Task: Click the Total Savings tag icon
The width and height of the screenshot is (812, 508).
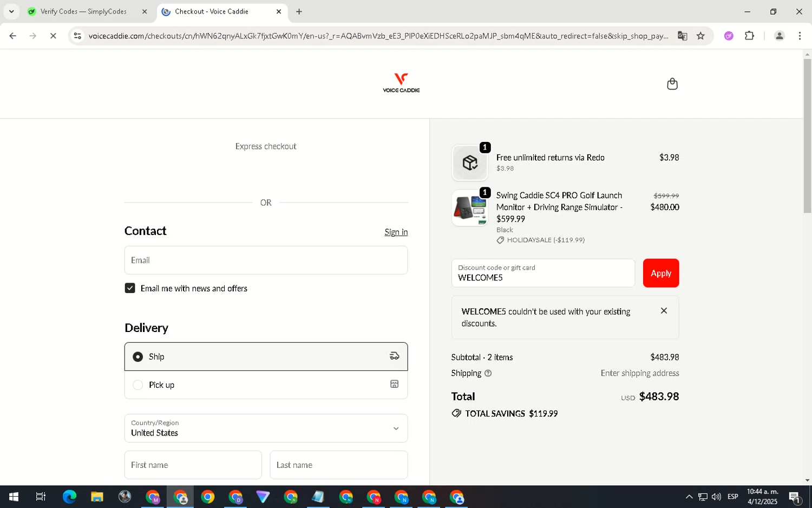Action: pyautogui.click(x=456, y=413)
